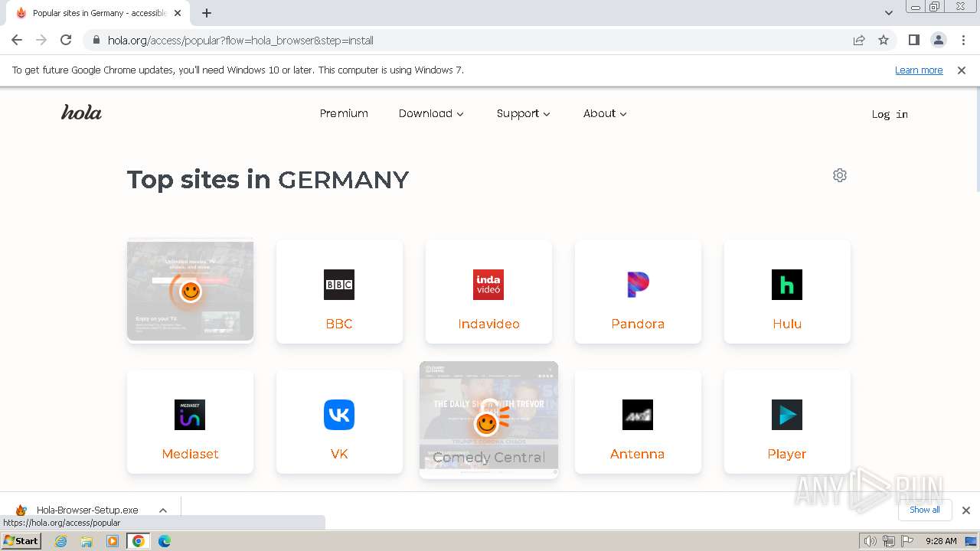The height and width of the screenshot is (551, 980).
Task: Open the Indavideo site tile icon
Action: pos(488,285)
